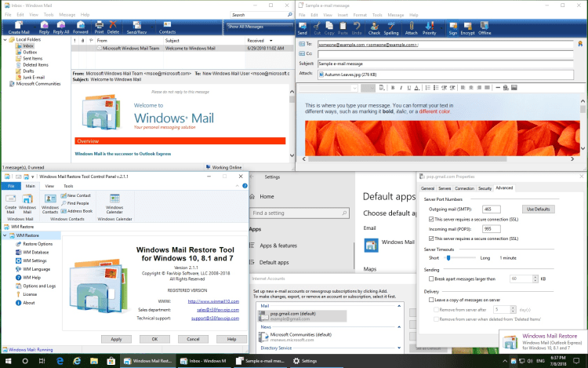Collapse the Restore Tool ribbon with chevron
Screen dimensions: 588x368
coord(237,186)
